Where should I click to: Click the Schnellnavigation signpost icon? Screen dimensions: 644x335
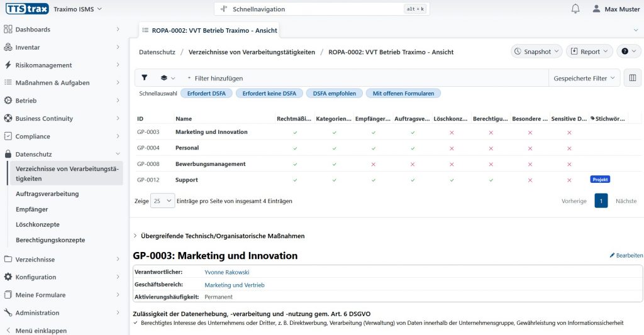tap(224, 9)
